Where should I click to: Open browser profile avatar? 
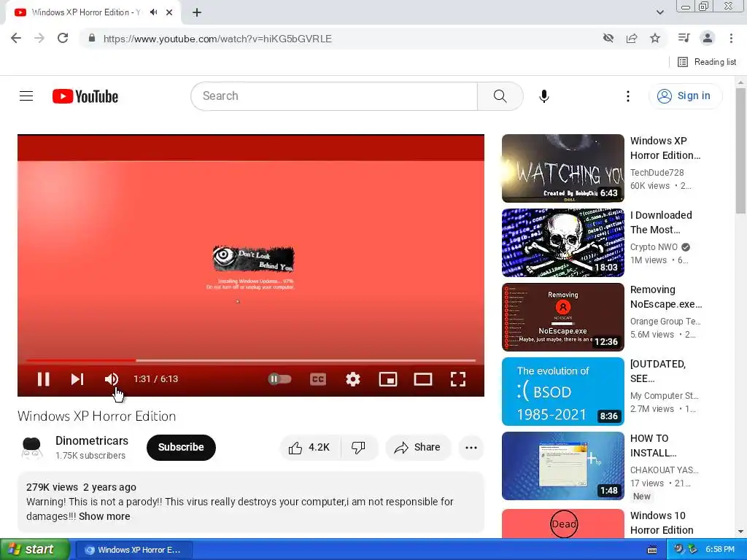tap(708, 38)
